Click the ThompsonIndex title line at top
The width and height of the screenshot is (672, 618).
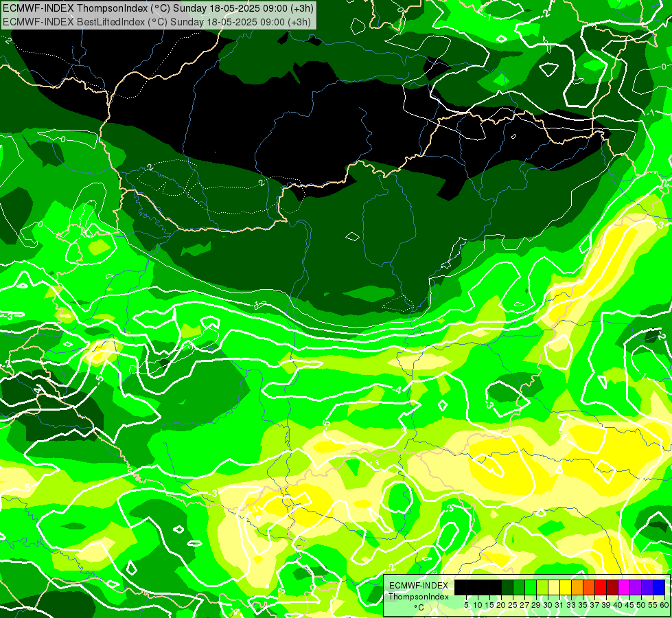158,8
